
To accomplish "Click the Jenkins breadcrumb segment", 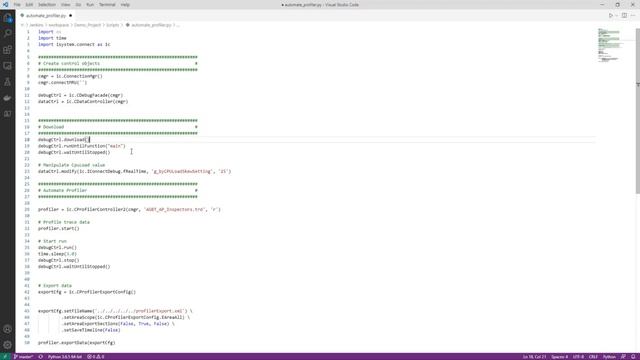I will [x=36, y=25].
